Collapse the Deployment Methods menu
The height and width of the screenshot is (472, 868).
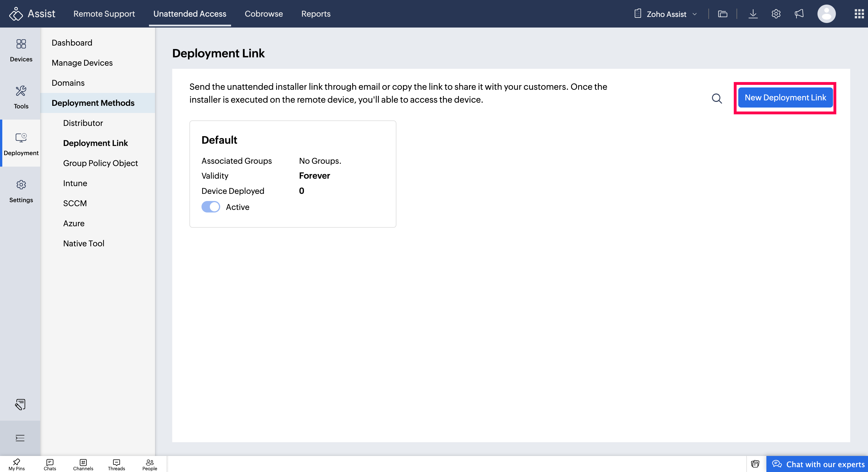pos(93,103)
